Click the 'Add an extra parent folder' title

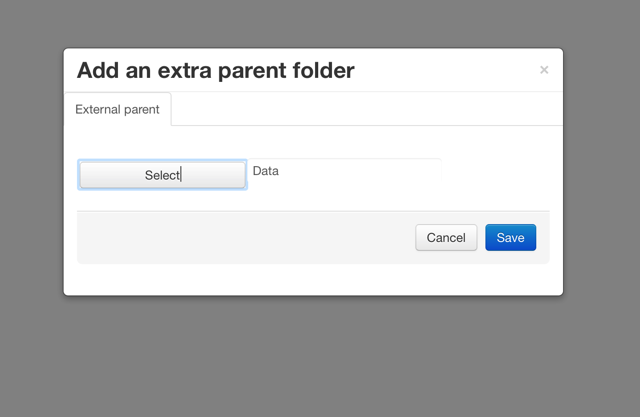pos(216,70)
